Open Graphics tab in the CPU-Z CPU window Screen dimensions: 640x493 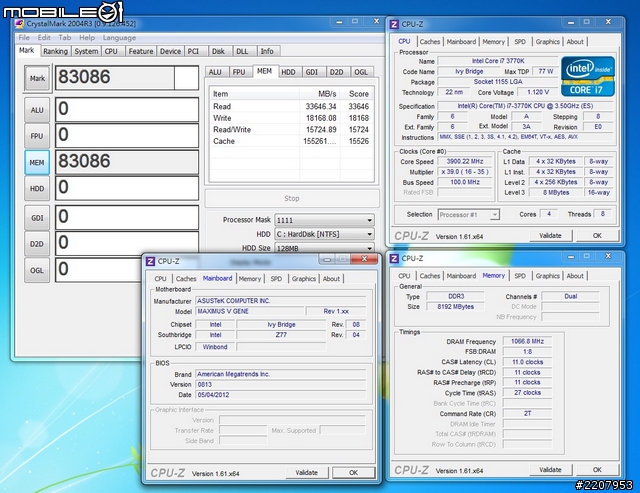(x=547, y=42)
